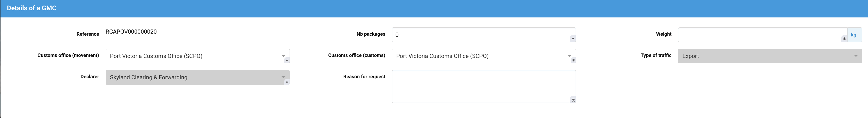Click the Reason for request label
Screen dimensions: 868x118
(x=364, y=76)
